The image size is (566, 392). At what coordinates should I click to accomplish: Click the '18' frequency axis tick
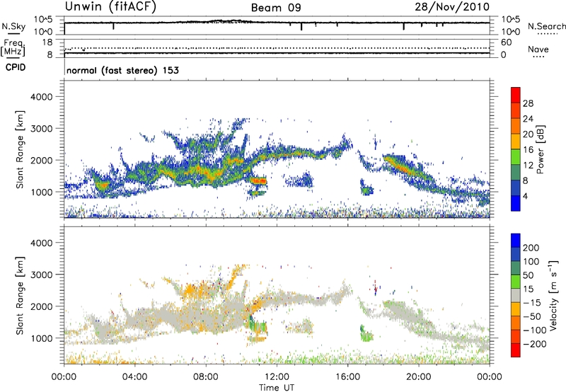tap(47, 42)
